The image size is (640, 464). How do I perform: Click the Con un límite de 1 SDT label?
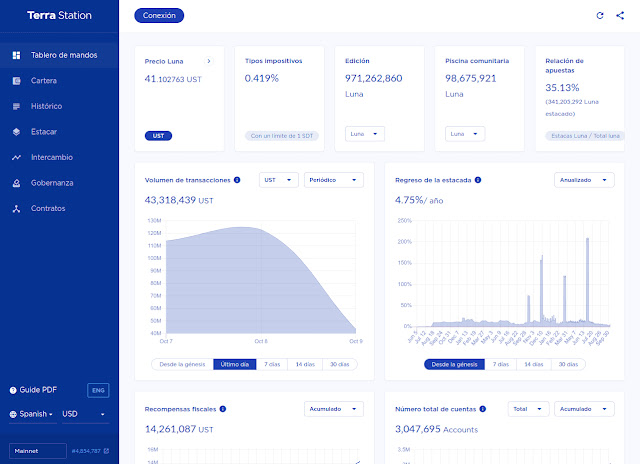click(x=282, y=135)
